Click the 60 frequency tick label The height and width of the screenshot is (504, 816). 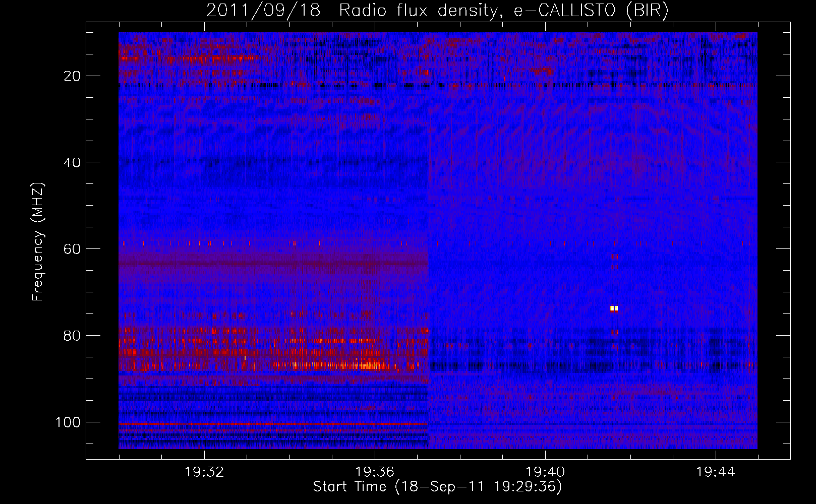(x=72, y=249)
